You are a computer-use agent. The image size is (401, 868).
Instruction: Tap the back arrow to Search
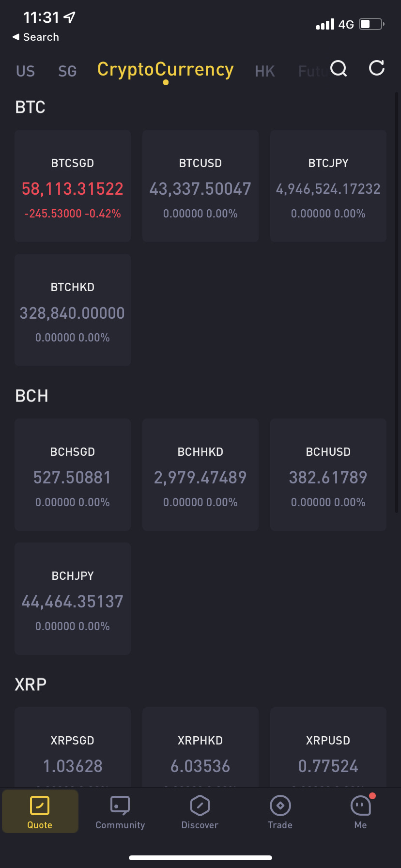[16, 37]
